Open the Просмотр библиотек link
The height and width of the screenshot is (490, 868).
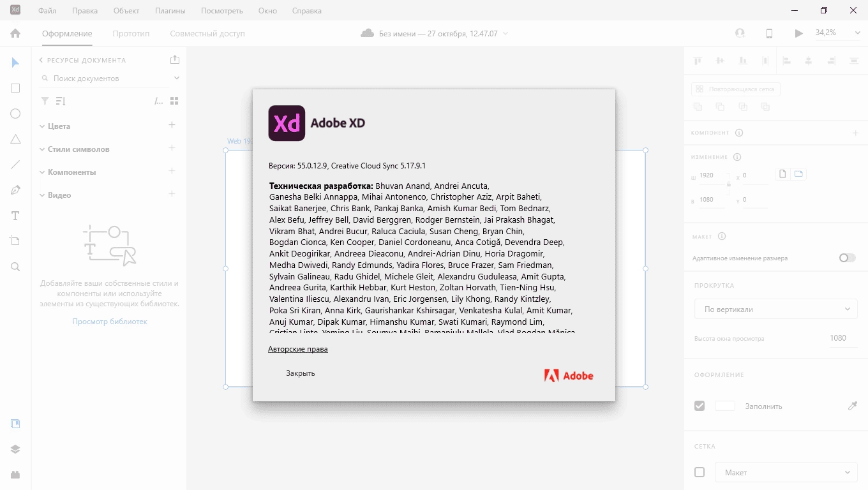tap(110, 322)
